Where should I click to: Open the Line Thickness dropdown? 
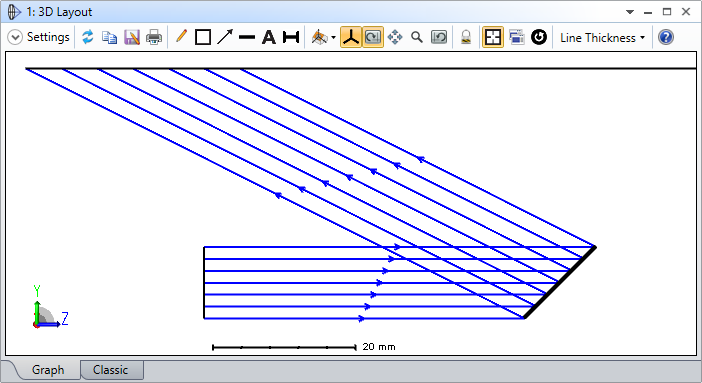click(602, 38)
